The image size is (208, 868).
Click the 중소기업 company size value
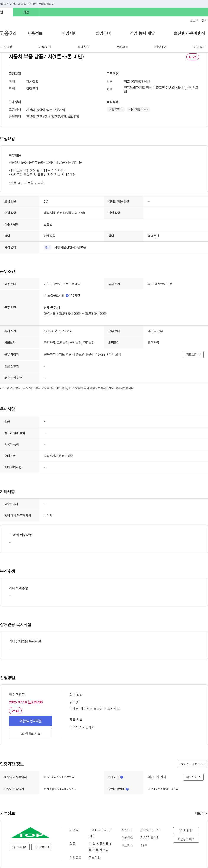click(94, 858)
